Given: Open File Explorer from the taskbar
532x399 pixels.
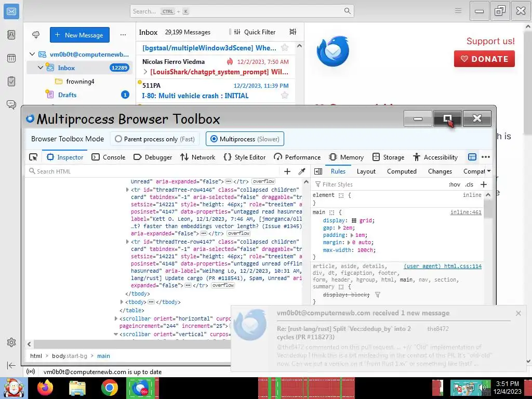Looking at the screenshot, I should click(x=77, y=388).
